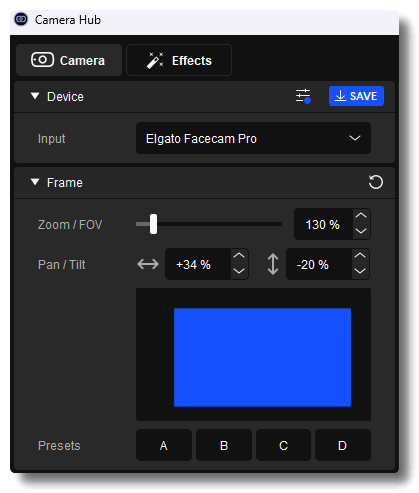Viewport: 419px width, 493px height.
Task: Decrease Tilt value with down arrow
Action: [360, 271]
